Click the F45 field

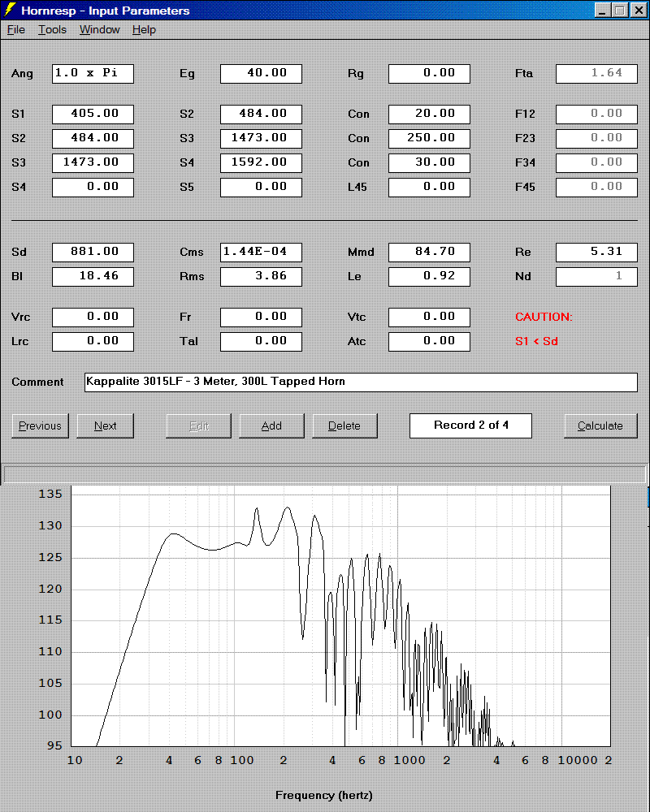click(x=596, y=187)
